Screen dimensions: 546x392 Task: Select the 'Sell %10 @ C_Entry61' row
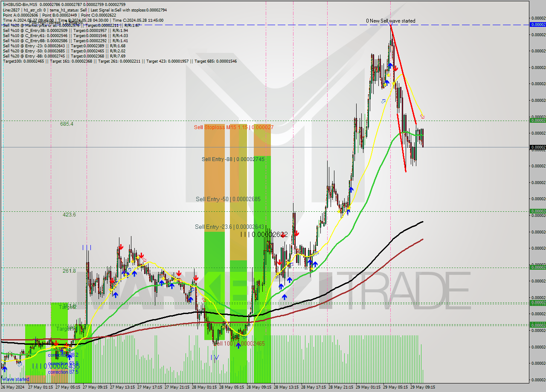(x=65, y=35)
